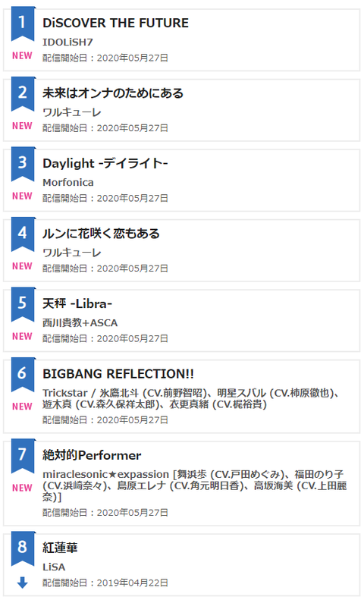
Task: Open song 紅蓮華
Action: pos(60,548)
